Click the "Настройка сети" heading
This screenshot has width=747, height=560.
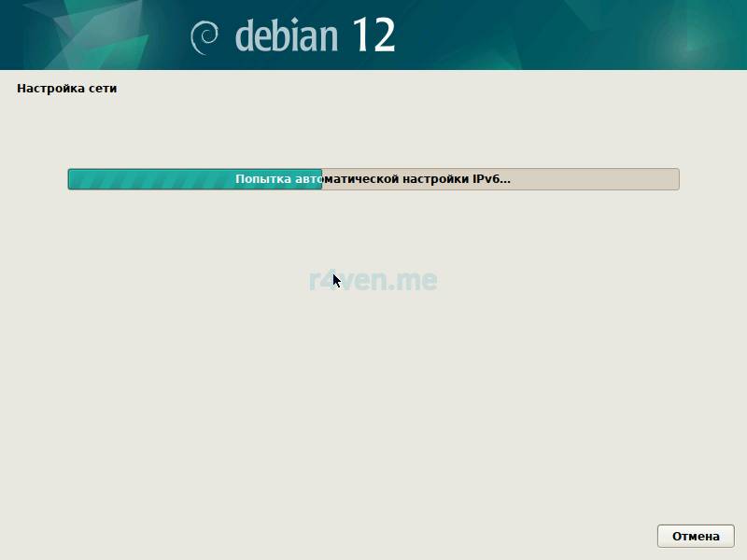(66, 89)
